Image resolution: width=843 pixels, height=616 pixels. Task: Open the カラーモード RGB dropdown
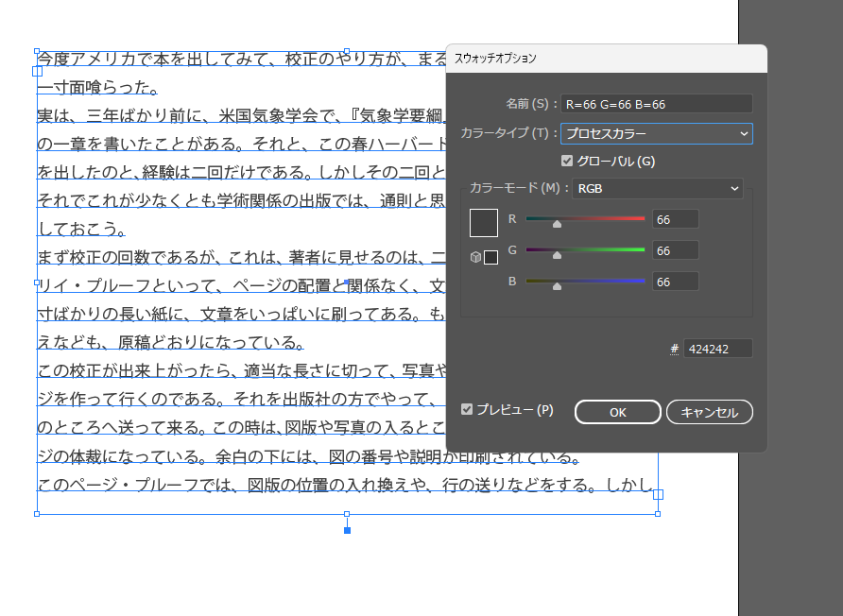(658, 189)
